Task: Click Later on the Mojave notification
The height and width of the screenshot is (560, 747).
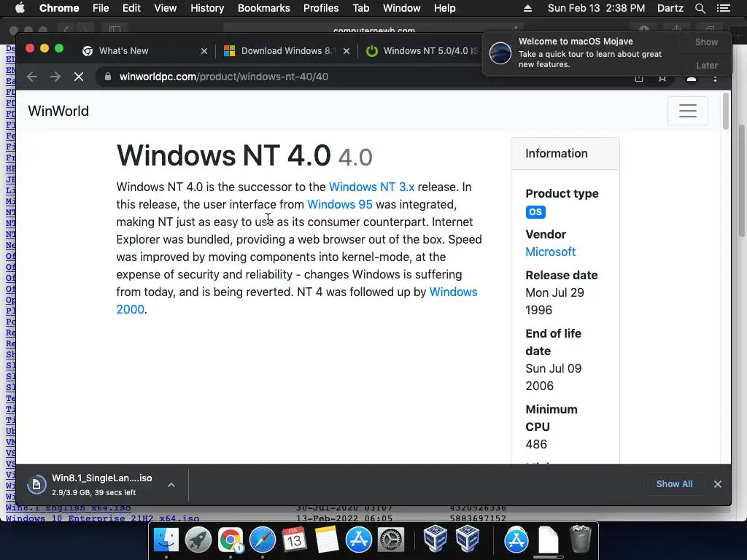Action: coord(706,65)
